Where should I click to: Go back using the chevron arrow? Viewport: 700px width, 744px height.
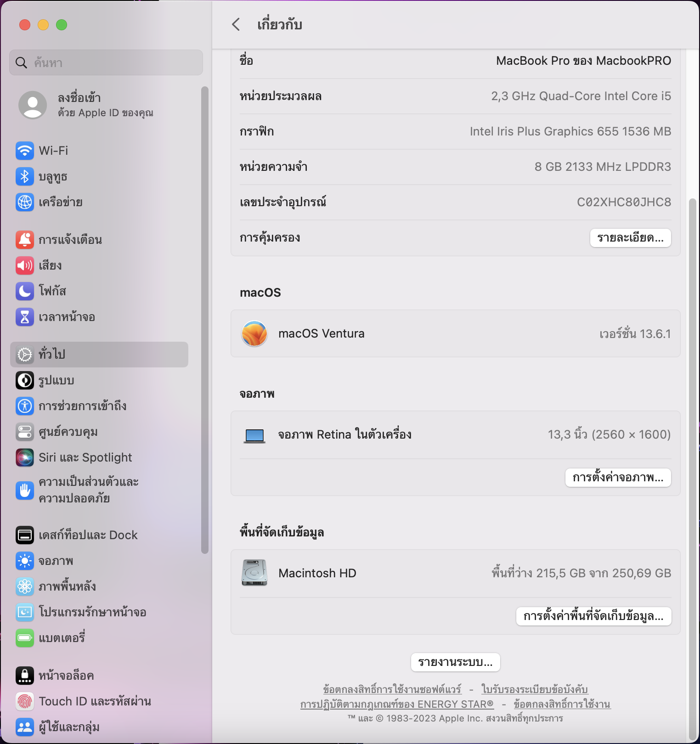pos(236,24)
